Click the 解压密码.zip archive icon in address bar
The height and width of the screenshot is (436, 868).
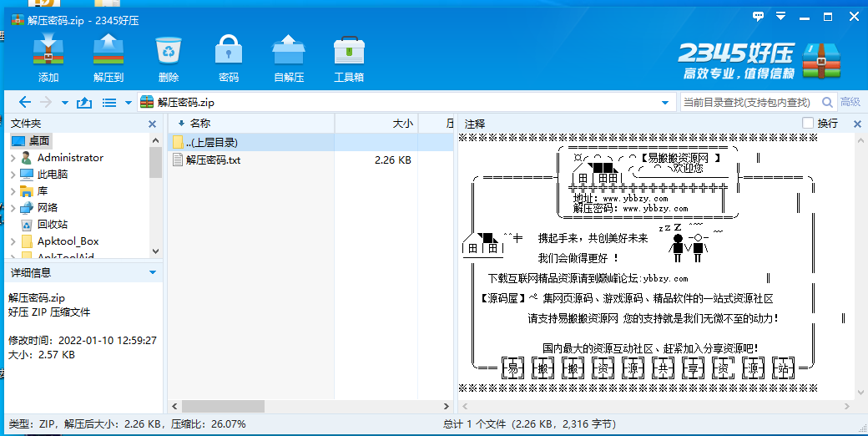[147, 102]
